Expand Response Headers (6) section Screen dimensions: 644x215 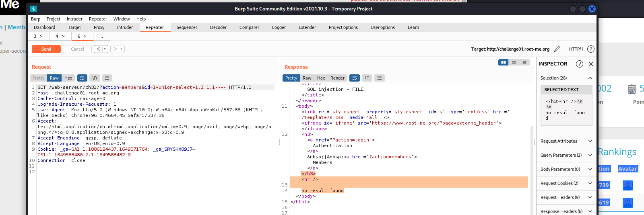[590, 211]
